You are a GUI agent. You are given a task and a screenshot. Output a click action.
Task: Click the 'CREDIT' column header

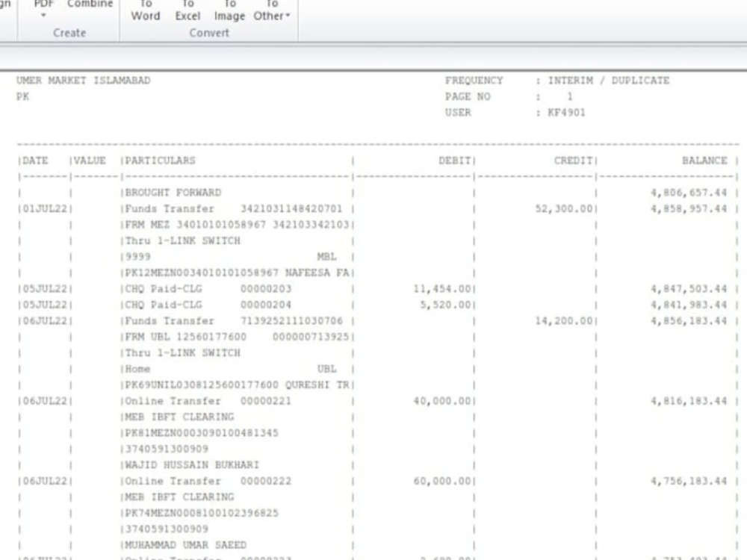coord(573,161)
